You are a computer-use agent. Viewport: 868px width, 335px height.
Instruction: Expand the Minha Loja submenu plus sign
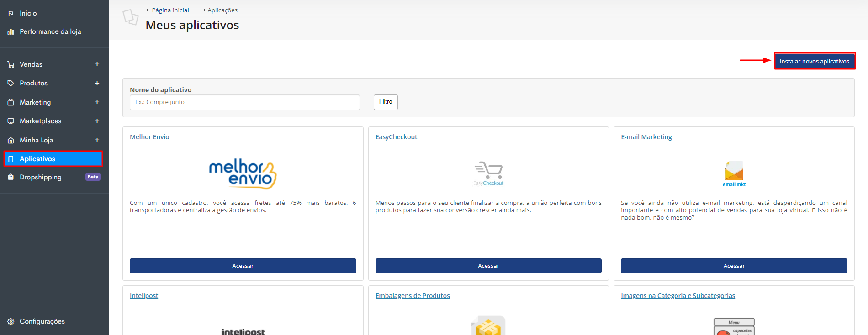pyautogui.click(x=97, y=140)
